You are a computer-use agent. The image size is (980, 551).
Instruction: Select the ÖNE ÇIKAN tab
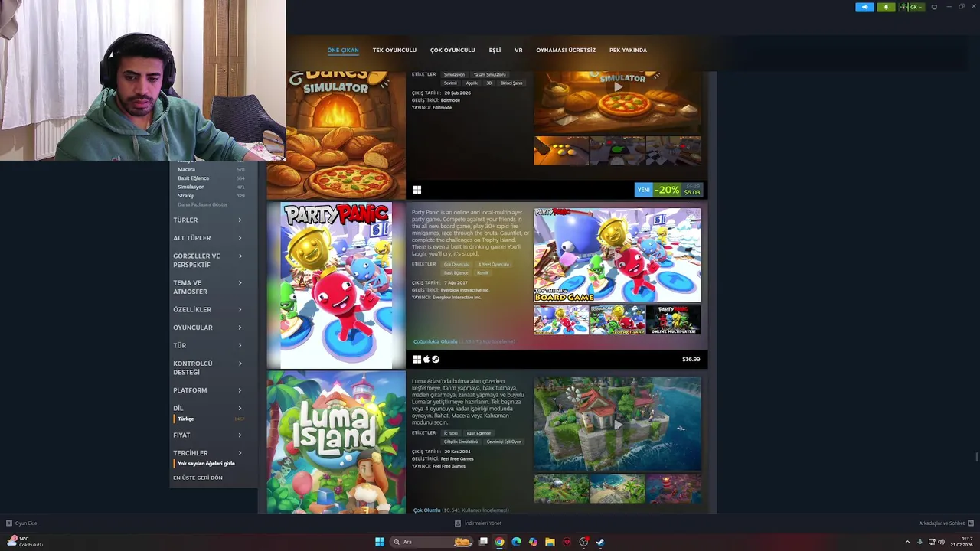pyautogui.click(x=343, y=50)
